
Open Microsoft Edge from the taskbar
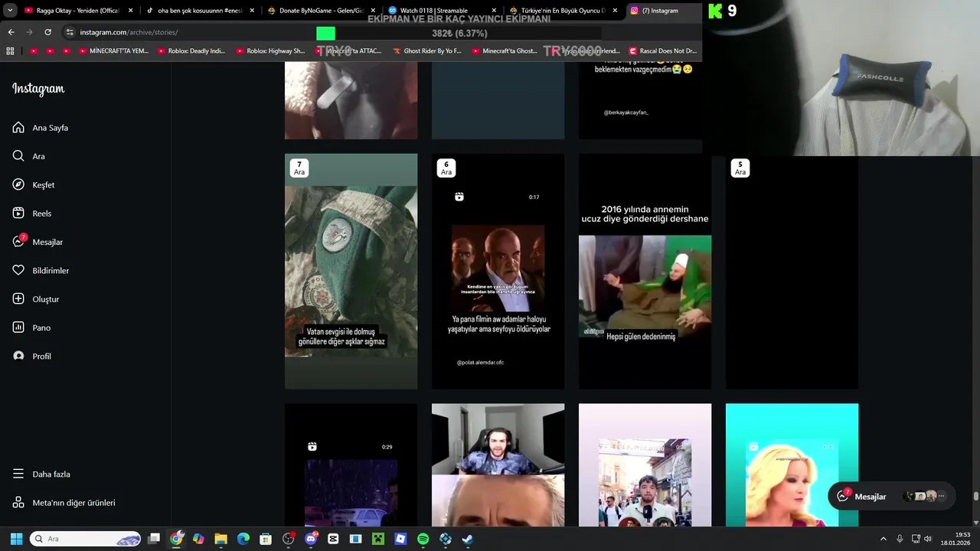pos(243,539)
